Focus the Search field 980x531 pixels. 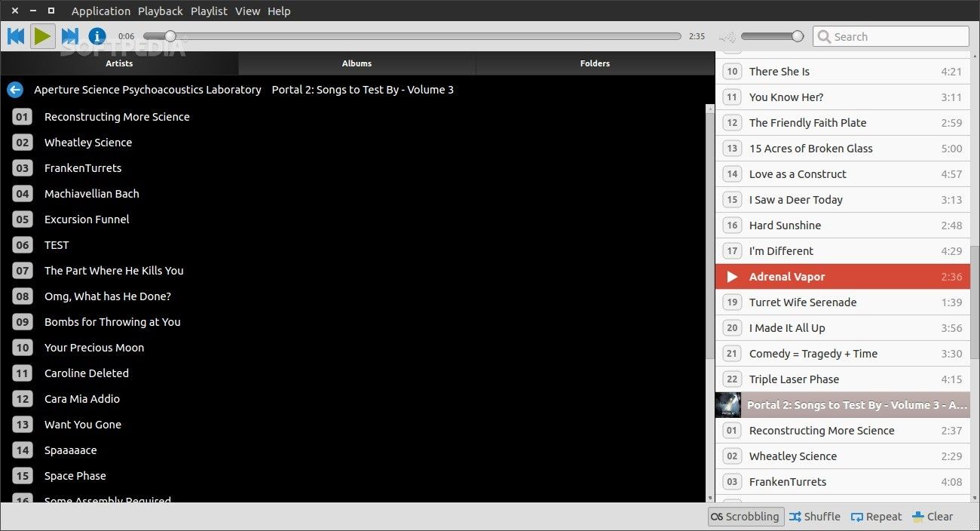(x=891, y=36)
